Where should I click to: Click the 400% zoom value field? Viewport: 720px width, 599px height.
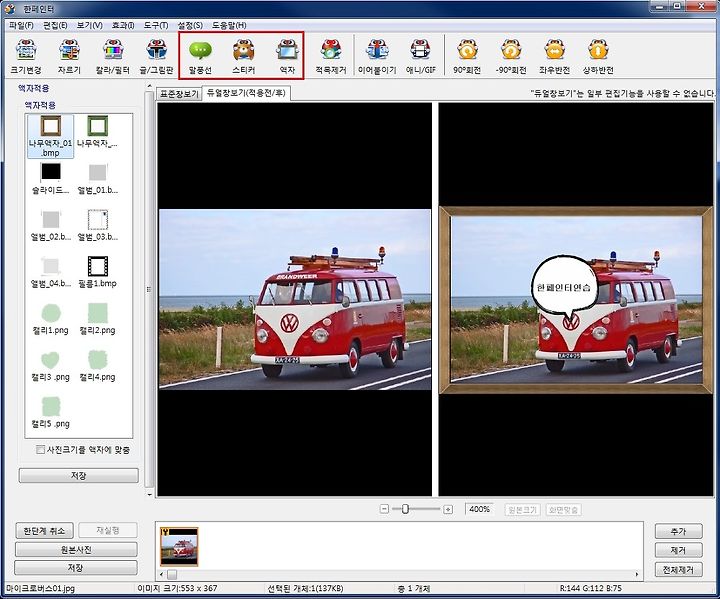click(x=479, y=509)
